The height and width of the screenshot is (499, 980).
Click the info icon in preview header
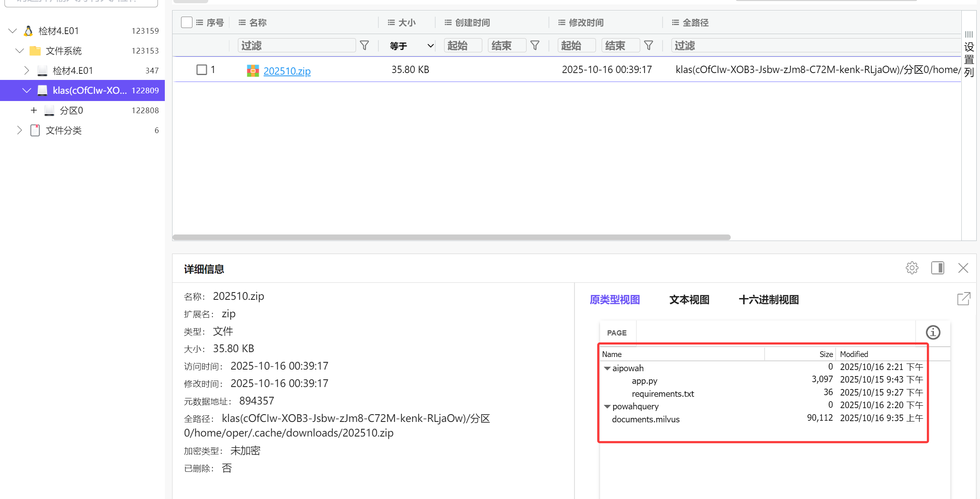click(x=933, y=333)
